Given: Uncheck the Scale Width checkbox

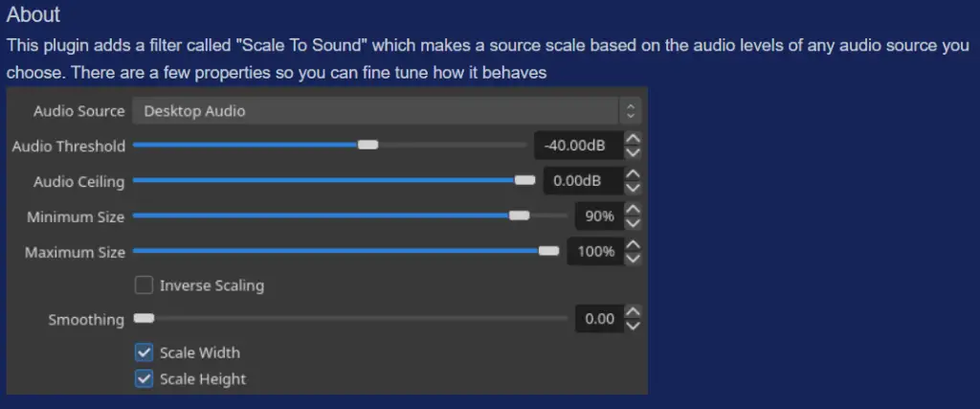Looking at the screenshot, I should (x=144, y=352).
